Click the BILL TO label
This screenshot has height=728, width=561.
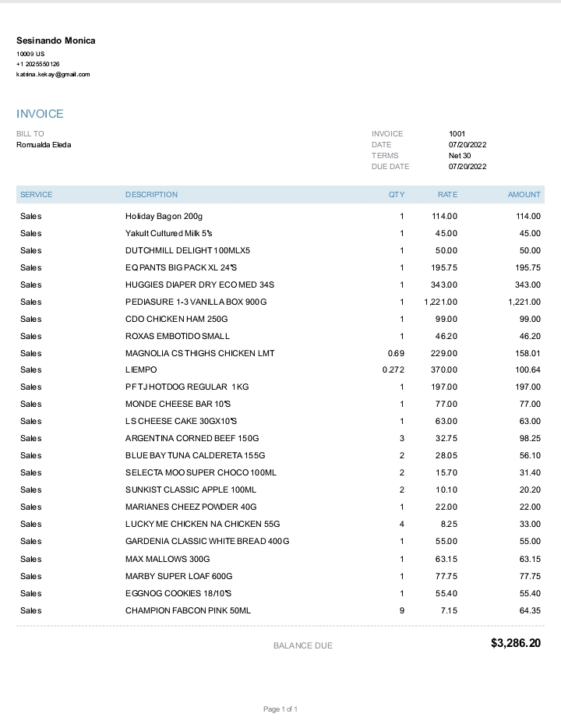coord(30,134)
